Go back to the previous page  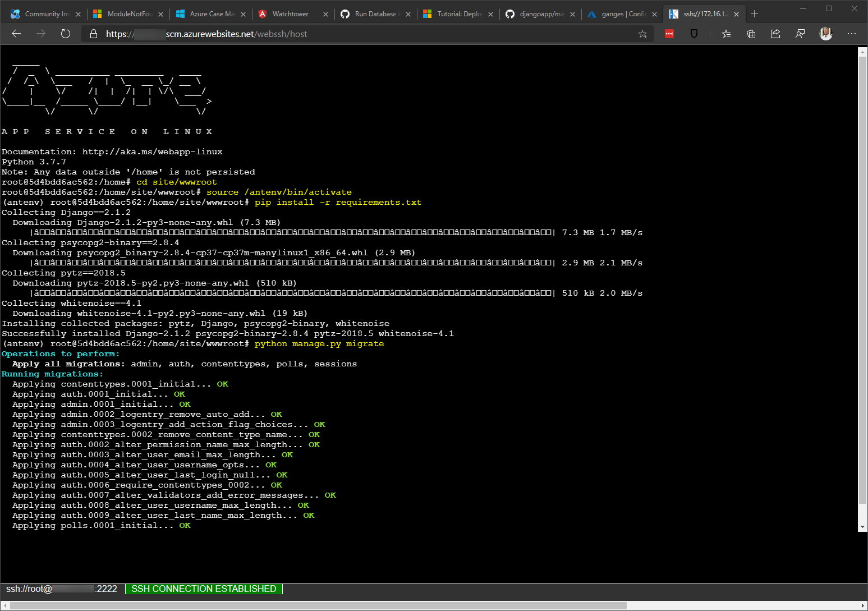(16, 34)
